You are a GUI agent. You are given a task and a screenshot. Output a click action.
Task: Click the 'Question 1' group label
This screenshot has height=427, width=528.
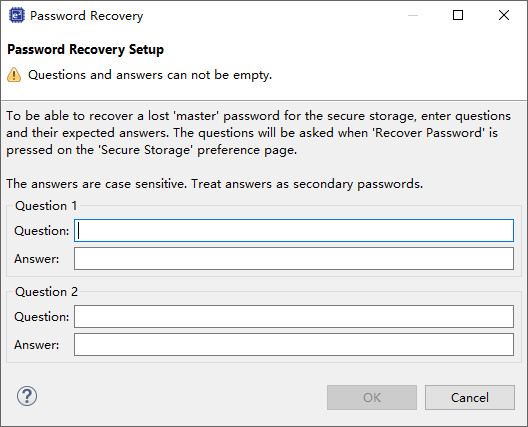click(x=46, y=206)
